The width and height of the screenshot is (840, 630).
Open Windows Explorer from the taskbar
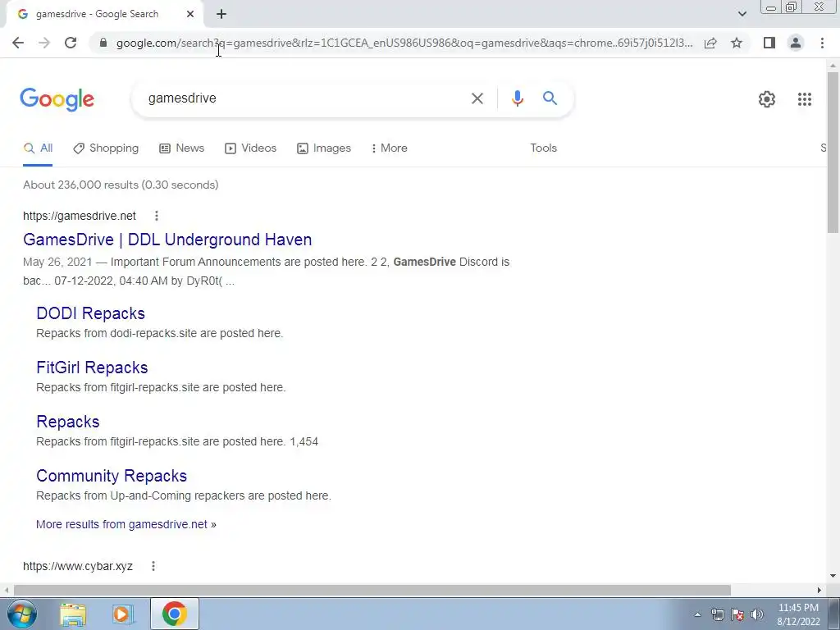tap(73, 614)
